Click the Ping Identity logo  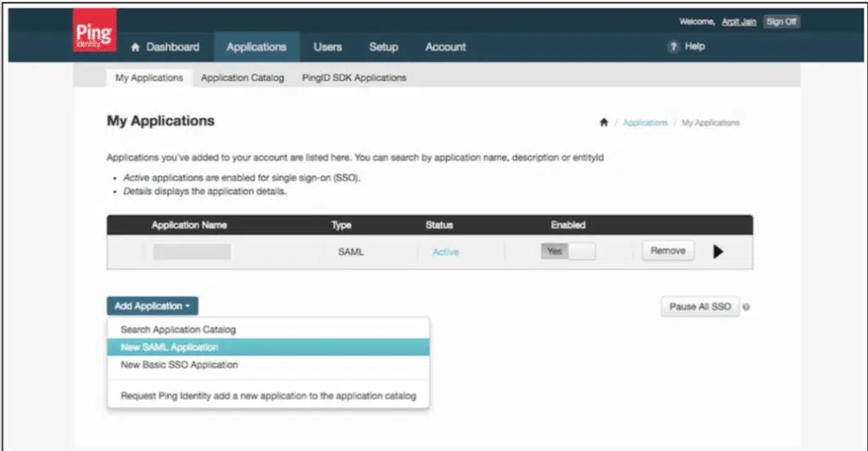tap(95, 31)
